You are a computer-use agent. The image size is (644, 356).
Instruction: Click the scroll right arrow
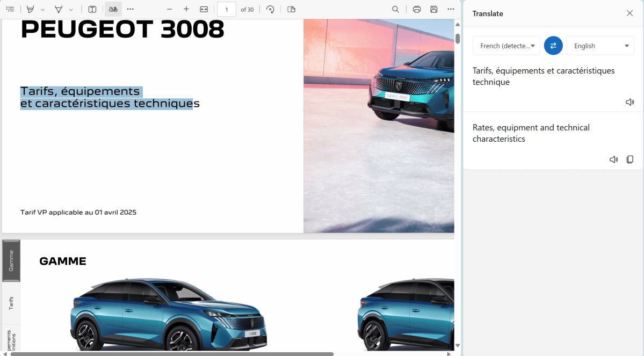pyautogui.click(x=449, y=353)
